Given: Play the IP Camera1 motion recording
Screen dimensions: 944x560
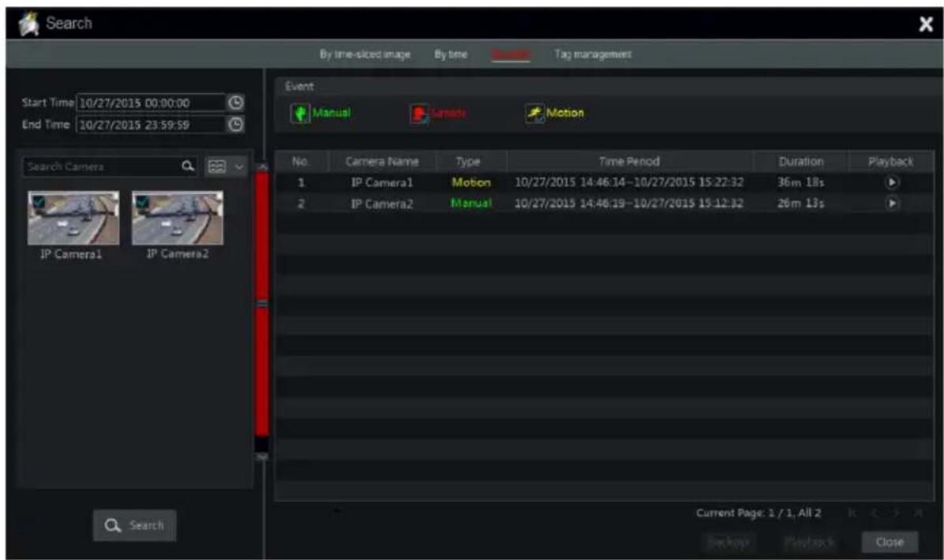Looking at the screenshot, I should tap(892, 182).
